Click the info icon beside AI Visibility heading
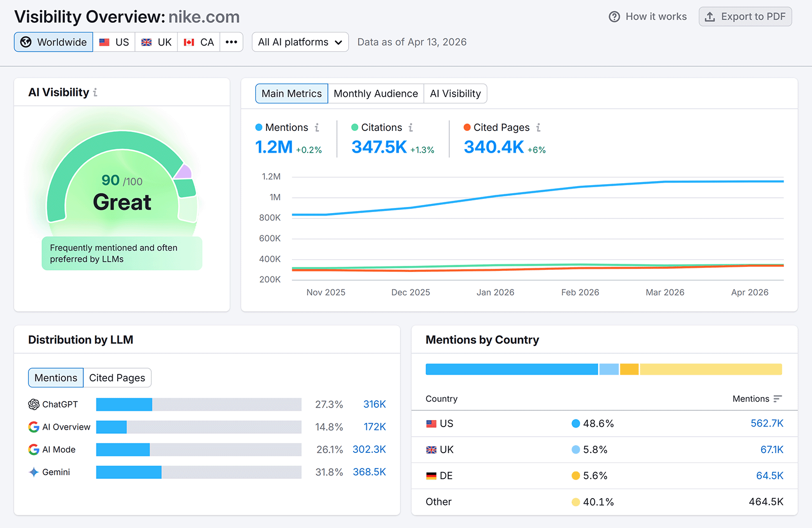This screenshot has width=812, height=528. [96, 92]
